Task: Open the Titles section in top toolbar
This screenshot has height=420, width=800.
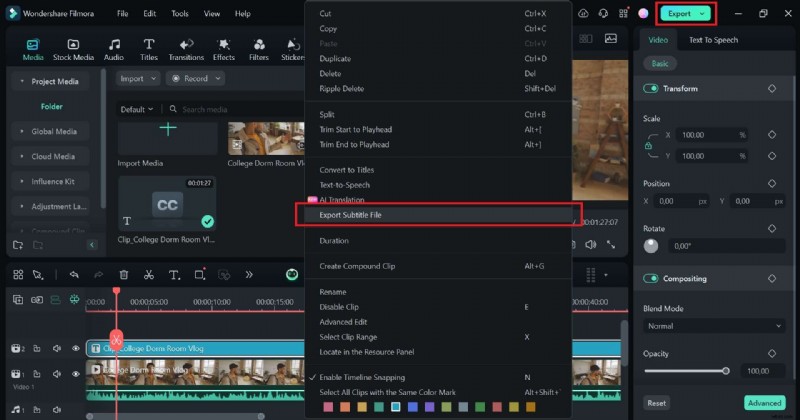Action: (x=149, y=50)
